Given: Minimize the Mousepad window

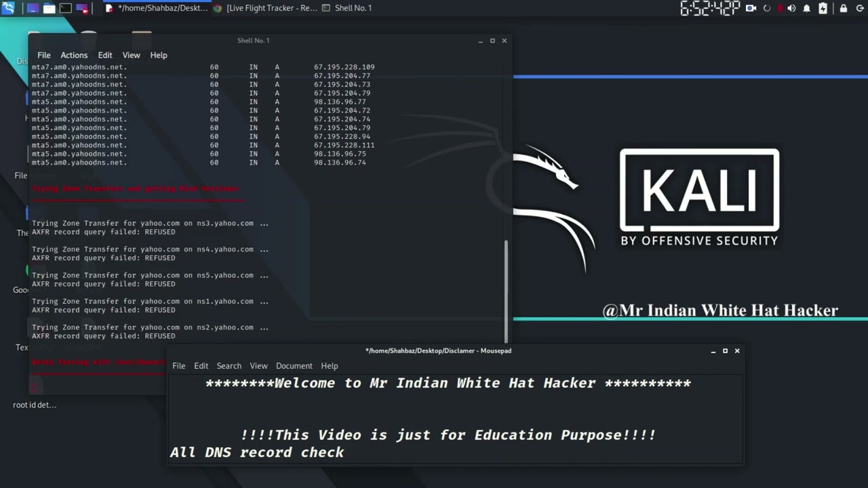Looking at the screenshot, I should point(713,351).
